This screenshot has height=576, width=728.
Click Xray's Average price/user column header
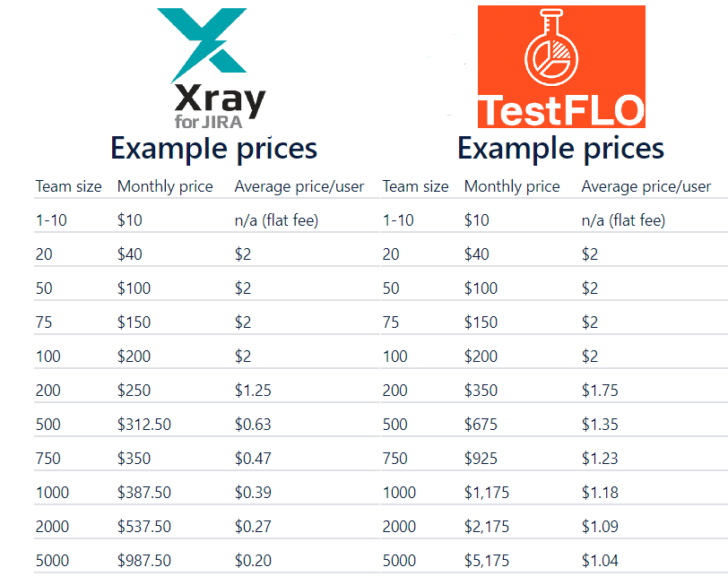point(299,186)
